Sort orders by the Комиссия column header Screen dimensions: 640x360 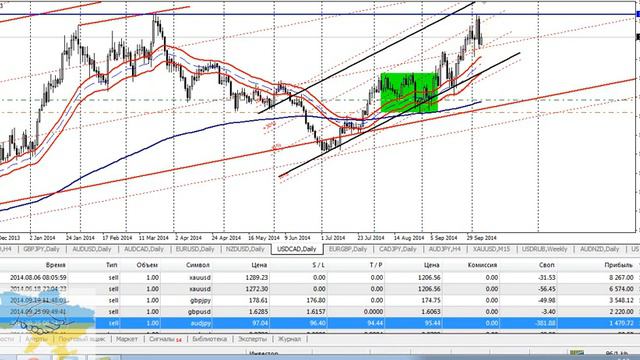(x=482, y=265)
